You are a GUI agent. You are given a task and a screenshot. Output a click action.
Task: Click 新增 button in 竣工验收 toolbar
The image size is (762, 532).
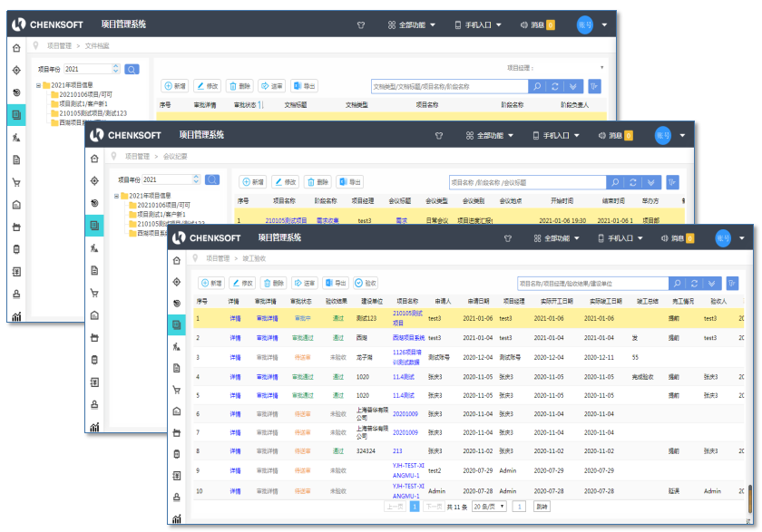tap(211, 283)
